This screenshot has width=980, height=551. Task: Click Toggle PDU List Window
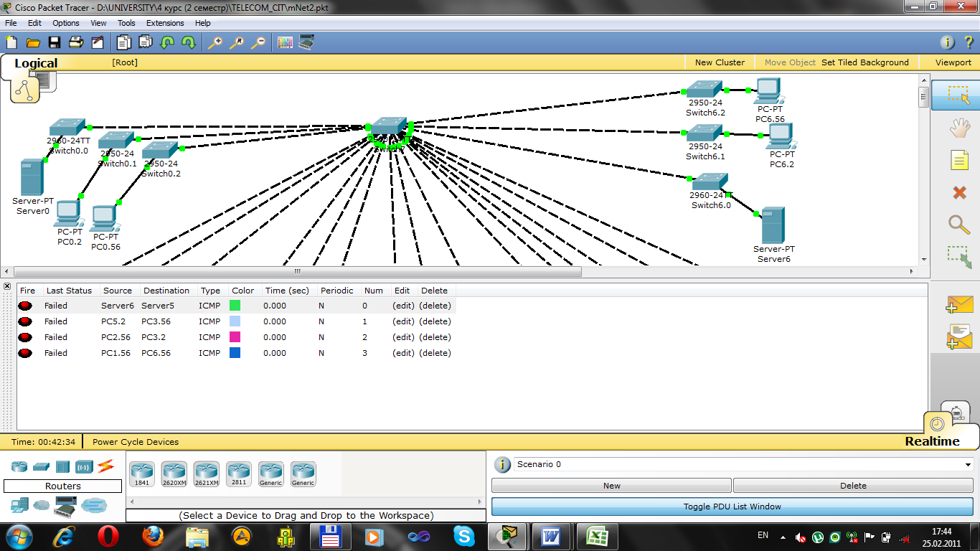pyautogui.click(x=732, y=507)
